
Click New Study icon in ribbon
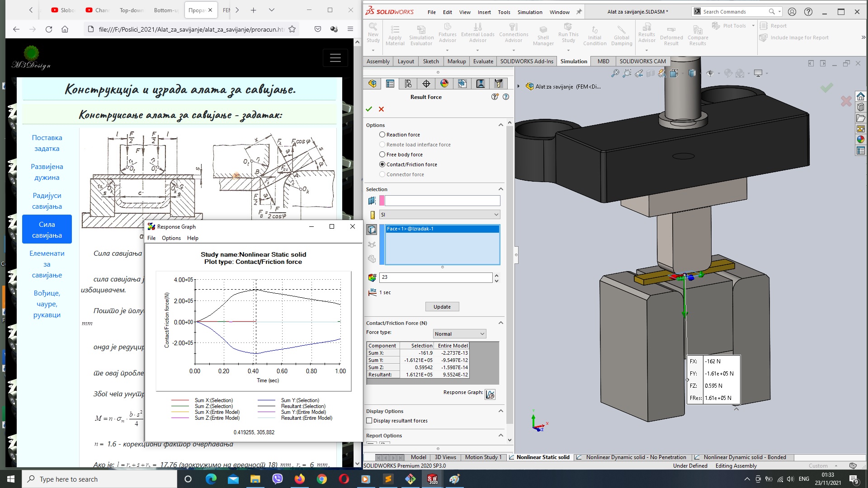[373, 33]
